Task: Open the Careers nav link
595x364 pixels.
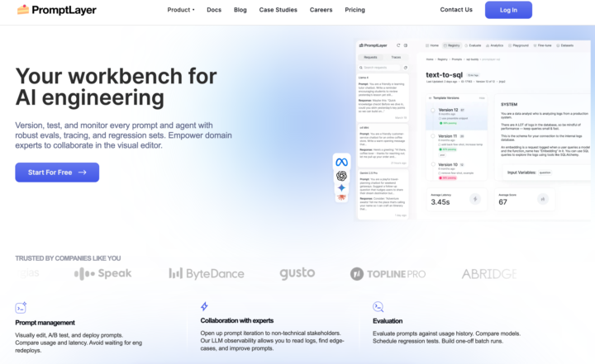Action: (x=321, y=10)
